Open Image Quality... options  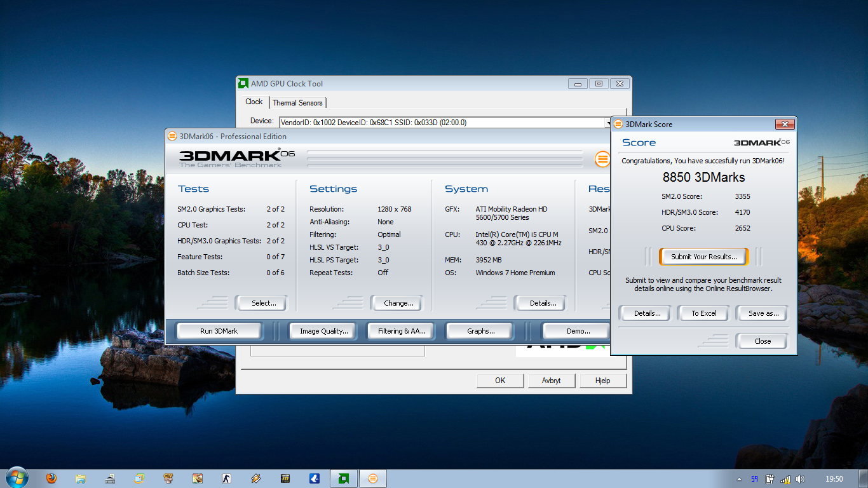click(x=324, y=331)
